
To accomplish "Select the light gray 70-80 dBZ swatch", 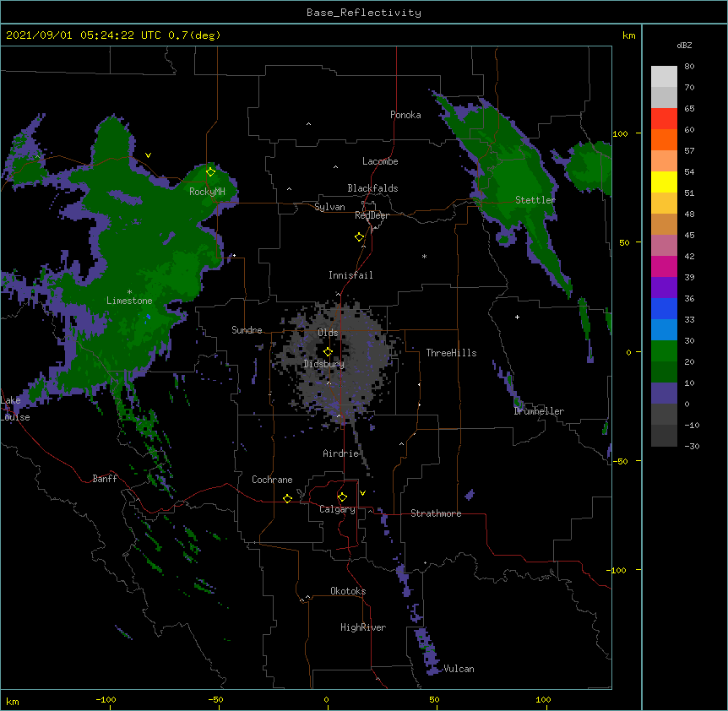I will [x=664, y=76].
